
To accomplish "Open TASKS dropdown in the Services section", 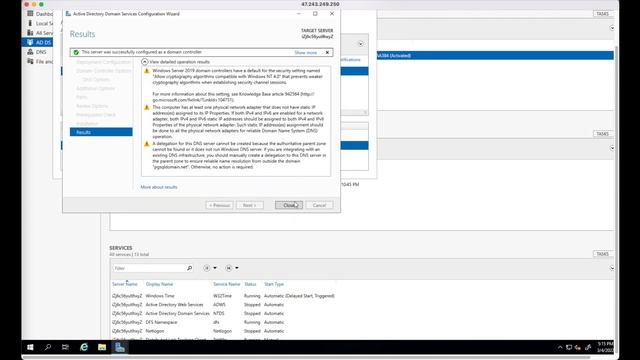I will point(602,254).
